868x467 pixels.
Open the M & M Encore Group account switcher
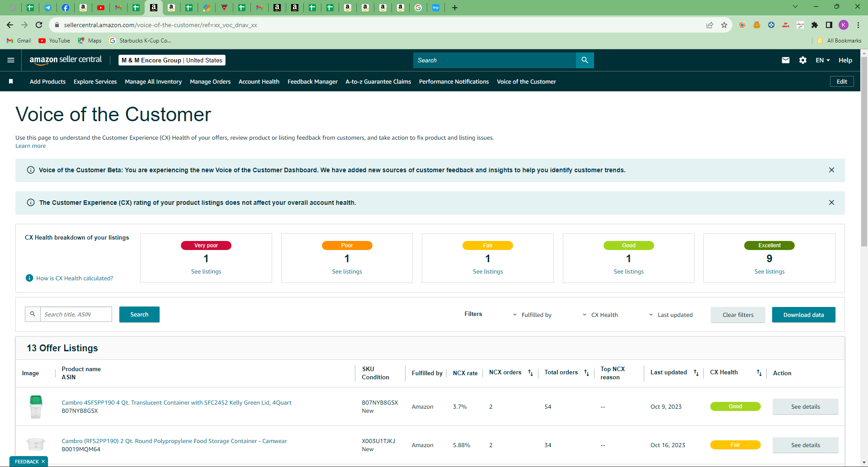click(x=172, y=60)
